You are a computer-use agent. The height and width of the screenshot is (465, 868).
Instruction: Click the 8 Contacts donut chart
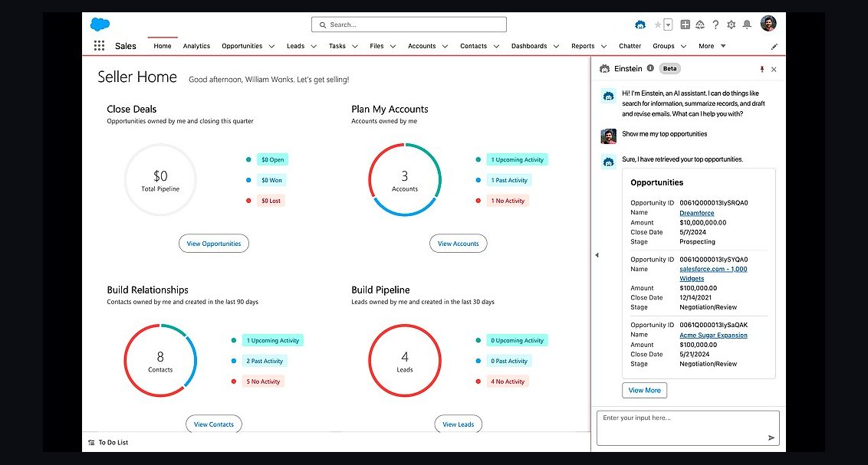[160, 361]
